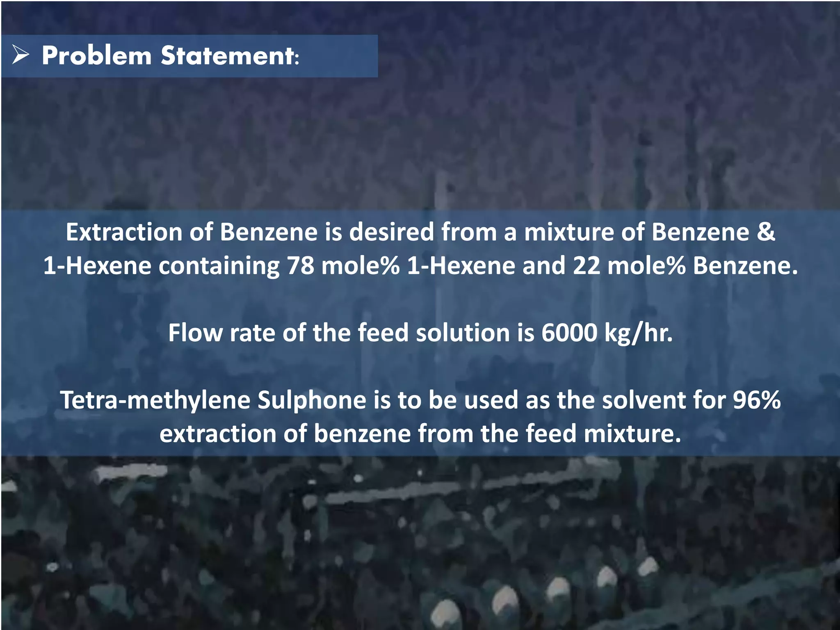This screenshot has width=840, height=630.
Task: Click the '6000 kg/hr.' value
Action: (x=607, y=333)
